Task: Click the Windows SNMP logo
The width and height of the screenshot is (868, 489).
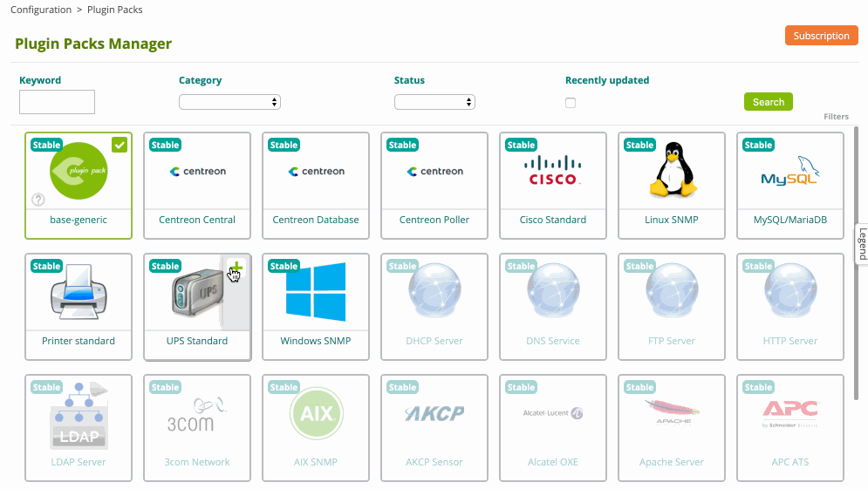Action: click(316, 292)
